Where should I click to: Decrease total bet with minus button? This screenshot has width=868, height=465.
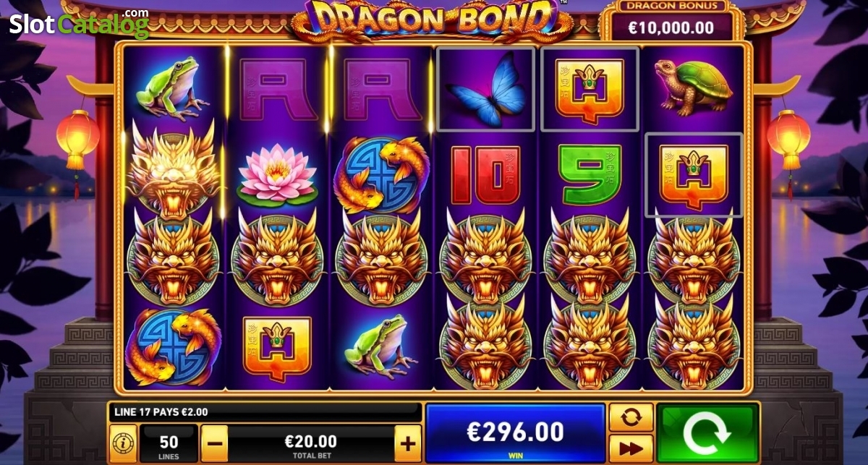click(214, 442)
